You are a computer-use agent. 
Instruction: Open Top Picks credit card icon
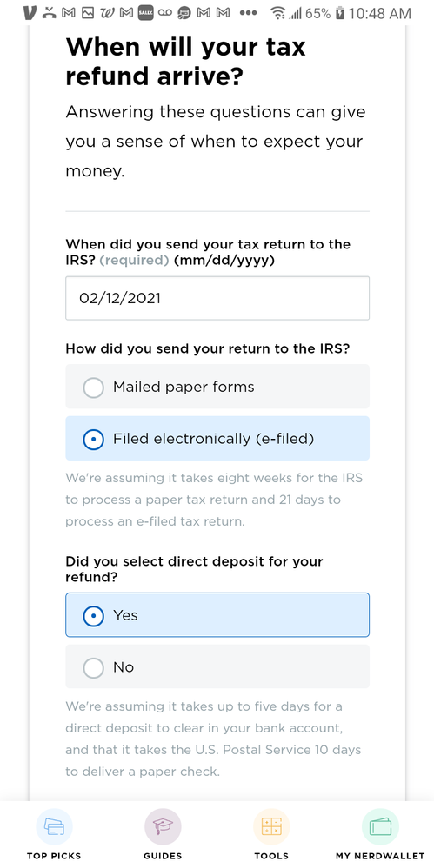(54, 826)
